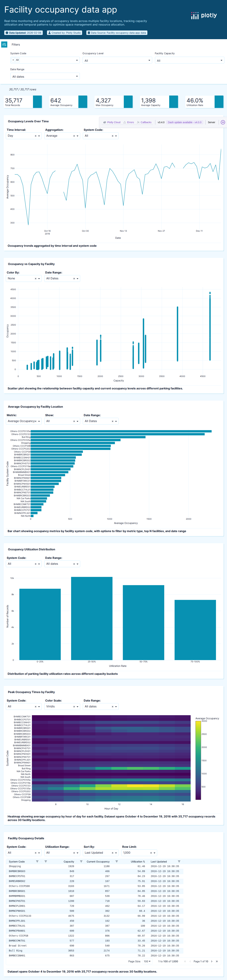This screenshot has height=980, width=227.
Task: Expand the Show top-N dropdown
Action: click(77, 421)
